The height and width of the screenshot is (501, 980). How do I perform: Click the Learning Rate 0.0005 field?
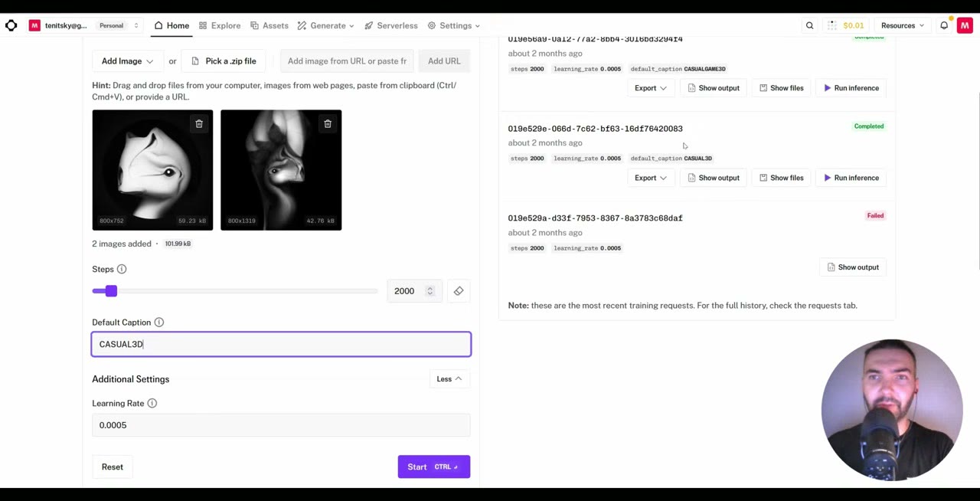coord(281,425)
